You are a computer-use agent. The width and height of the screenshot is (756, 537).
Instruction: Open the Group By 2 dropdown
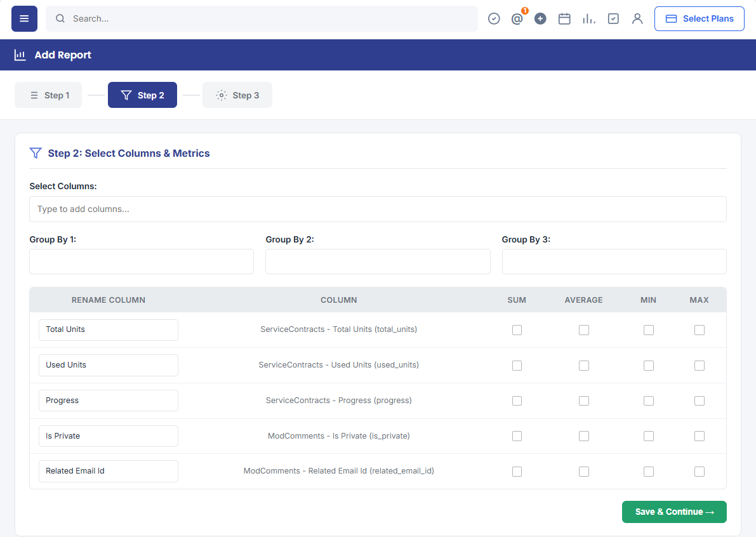pyautogui.click(x=378, y=262)
